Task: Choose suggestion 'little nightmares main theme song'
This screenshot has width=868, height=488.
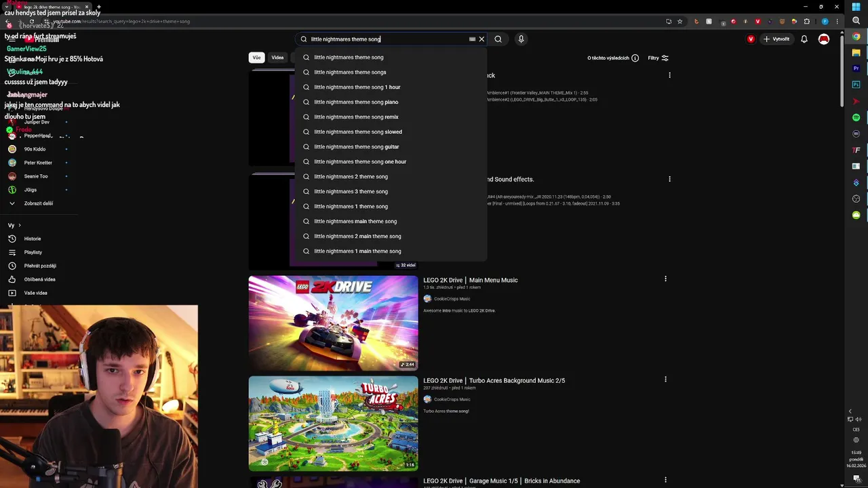Action: click(x=391, y=221)
